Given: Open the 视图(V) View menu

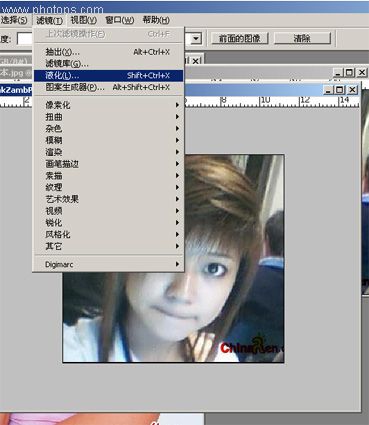Looking at the screenshot, I should [x=83, y=20].
